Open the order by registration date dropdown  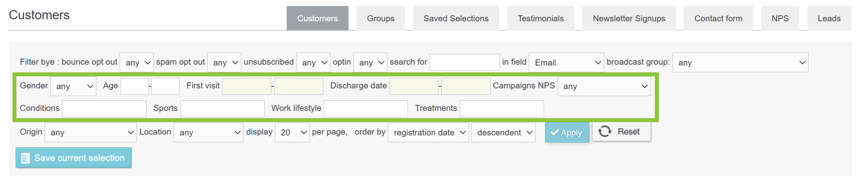coord(428,133)
